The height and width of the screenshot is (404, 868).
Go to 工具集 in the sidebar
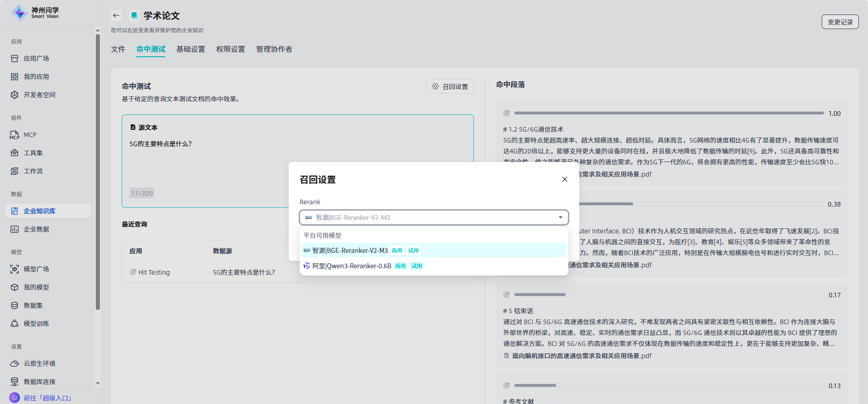click(x=33, y=153)
